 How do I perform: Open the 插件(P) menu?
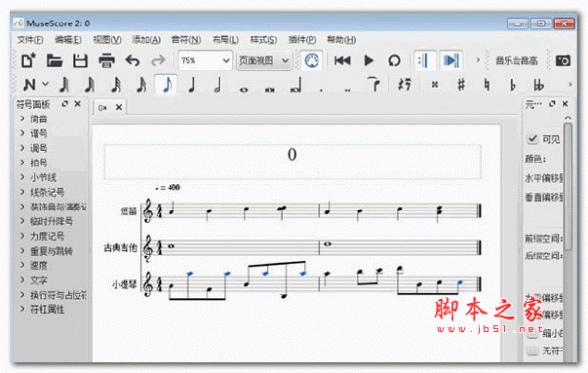pyautogui.click(x=302, y=40)
